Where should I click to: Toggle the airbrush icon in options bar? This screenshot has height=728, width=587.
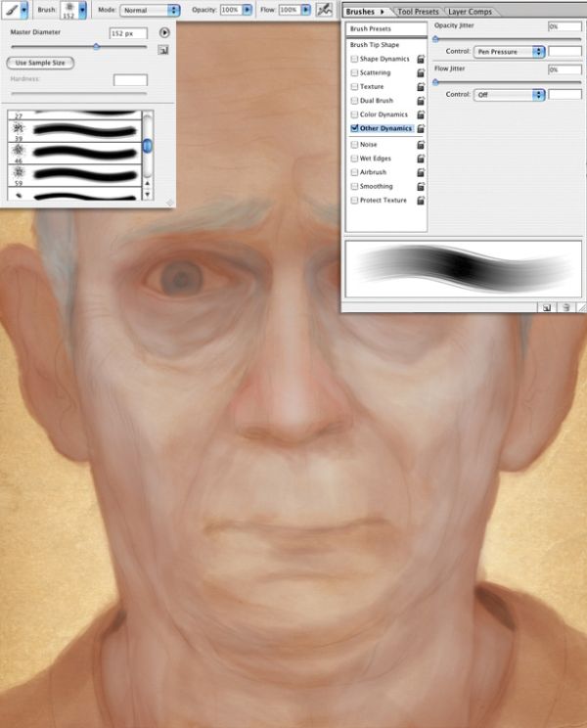coord(324,9)
